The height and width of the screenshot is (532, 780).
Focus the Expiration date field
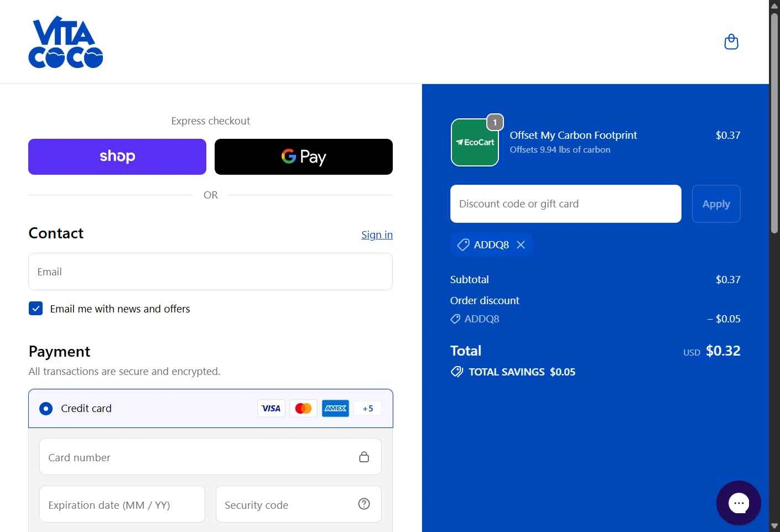pyautogui.click(x=122, y=504)
